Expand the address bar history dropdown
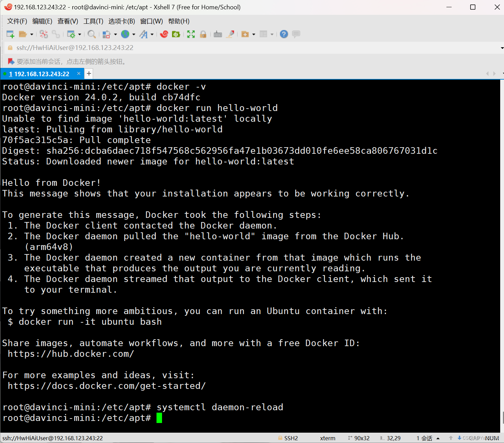504x443 pixels. pos(501,48)
